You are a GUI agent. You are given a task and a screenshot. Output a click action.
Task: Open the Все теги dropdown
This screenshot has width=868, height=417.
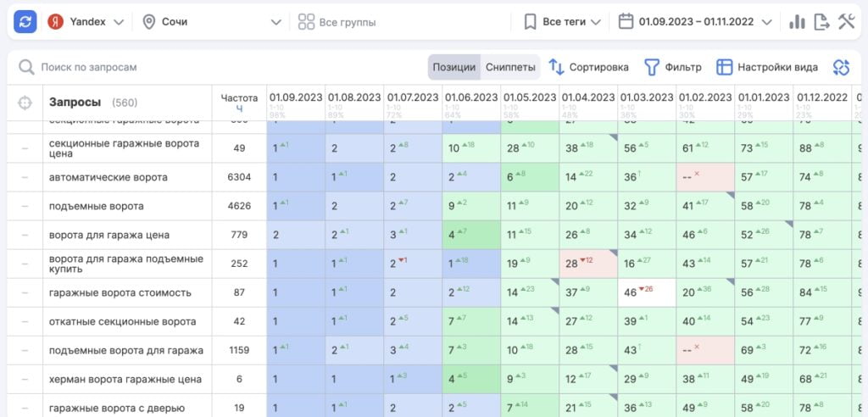563,22
